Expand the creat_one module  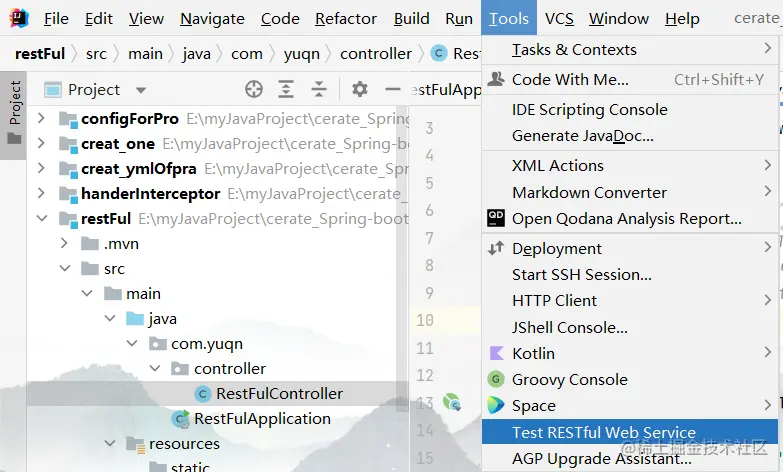pyautogui.click(x=41, y=143)
